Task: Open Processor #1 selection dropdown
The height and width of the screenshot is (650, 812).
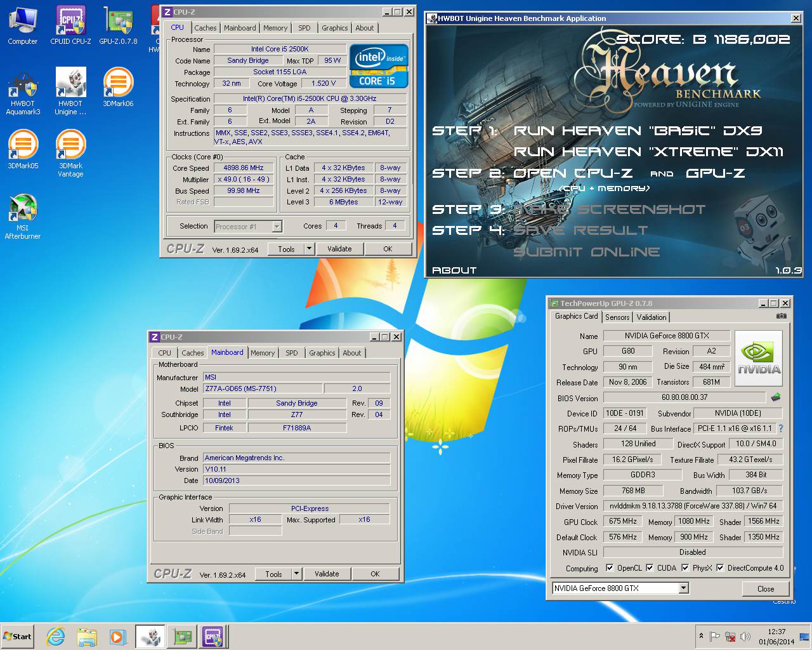Action: [248, 226]
